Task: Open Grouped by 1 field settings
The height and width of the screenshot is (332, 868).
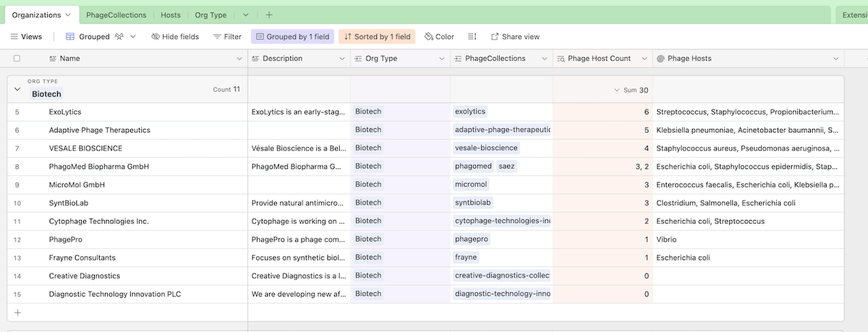Action: [292, 37]
